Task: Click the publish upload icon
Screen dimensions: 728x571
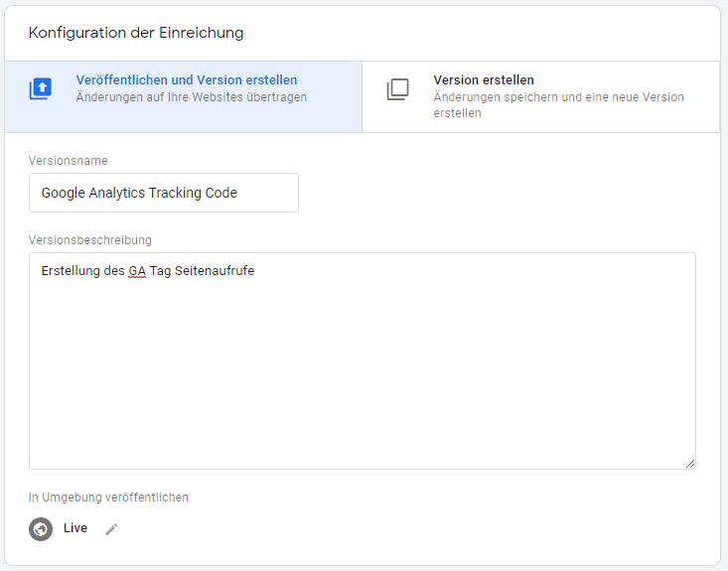Action: tap(41, 88)
